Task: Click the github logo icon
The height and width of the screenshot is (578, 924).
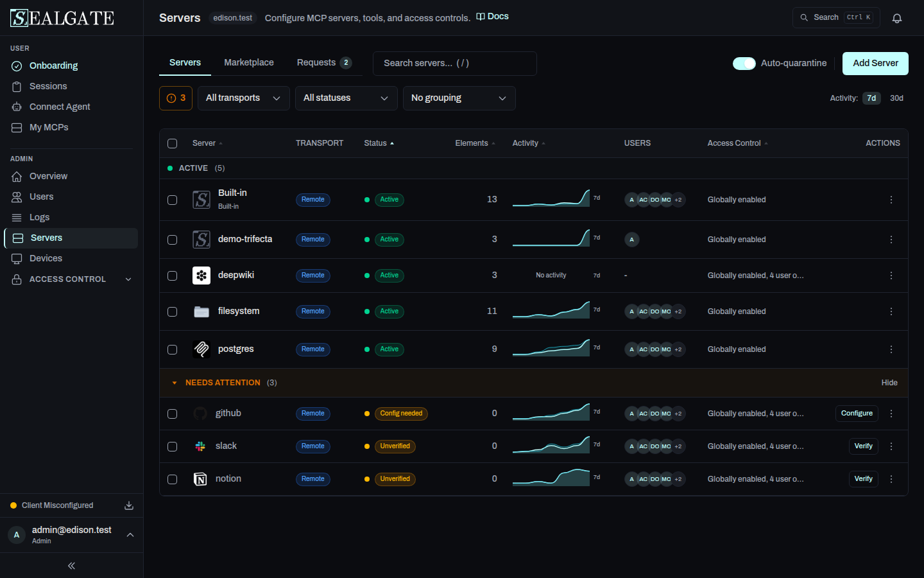Action: 200,414
